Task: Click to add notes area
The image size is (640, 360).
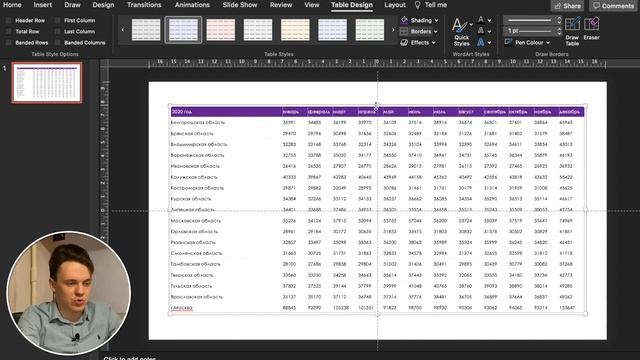Action: point(130,358)
